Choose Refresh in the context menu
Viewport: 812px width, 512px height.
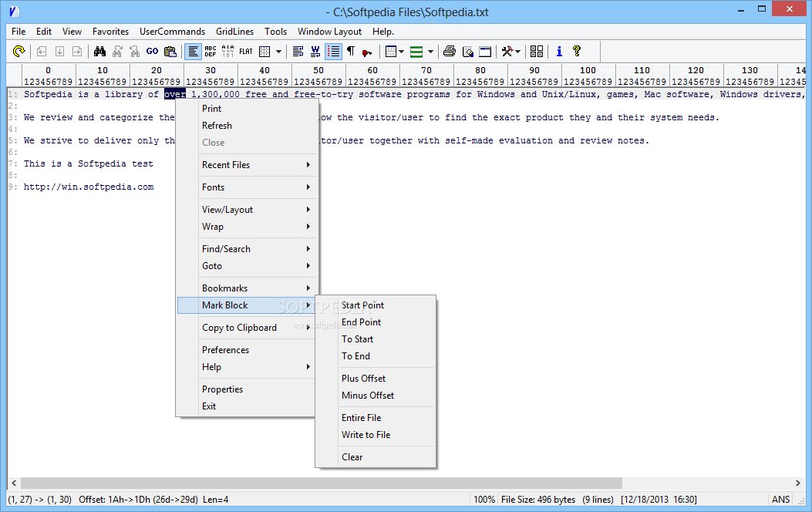point(247,126)
